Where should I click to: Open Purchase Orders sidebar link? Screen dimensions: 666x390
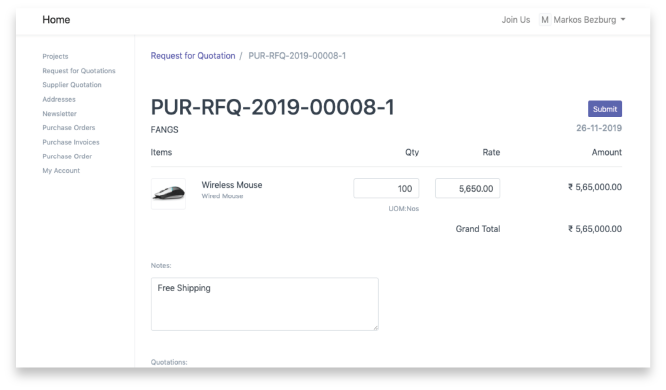[x=69, y=127]
